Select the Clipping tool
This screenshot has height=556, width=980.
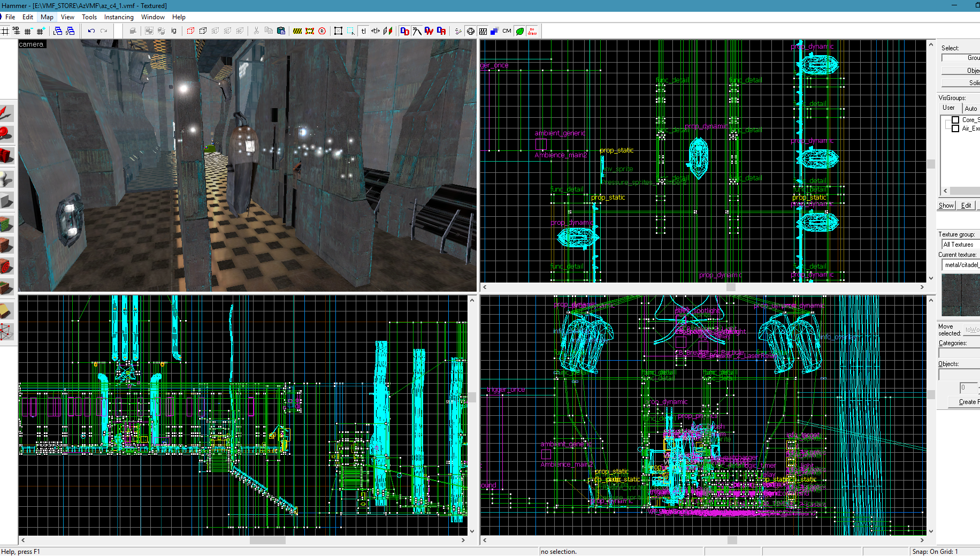coord(6,310)
